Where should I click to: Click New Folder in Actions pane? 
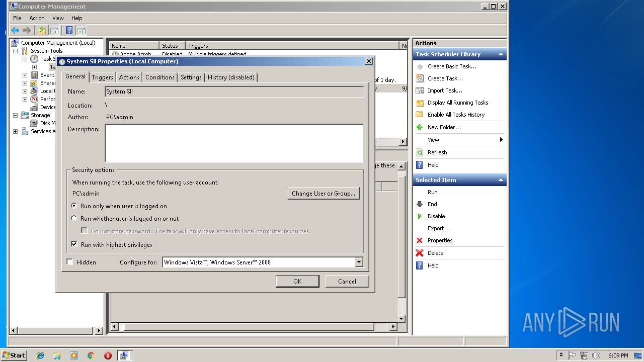click(444, 127)
